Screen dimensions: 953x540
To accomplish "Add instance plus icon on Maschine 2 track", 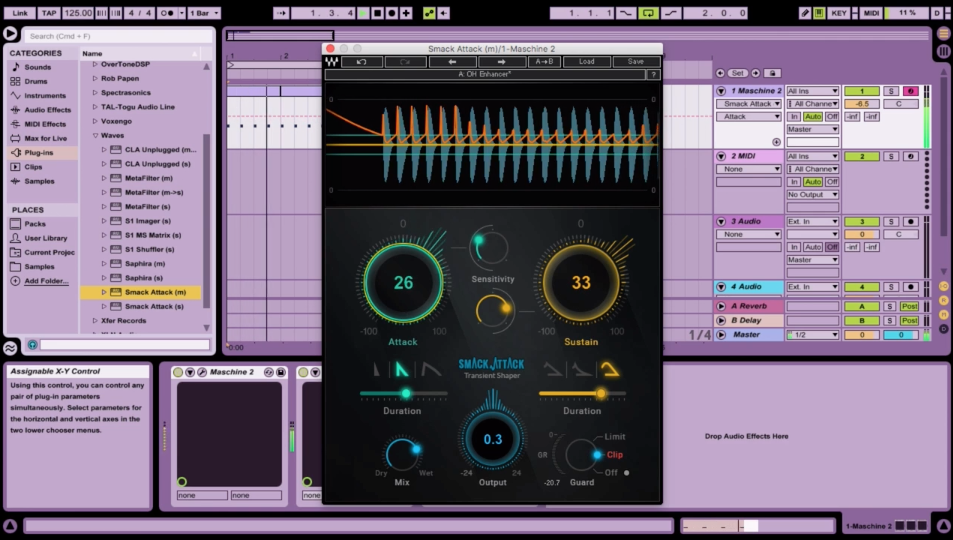I will click(776, 142).
